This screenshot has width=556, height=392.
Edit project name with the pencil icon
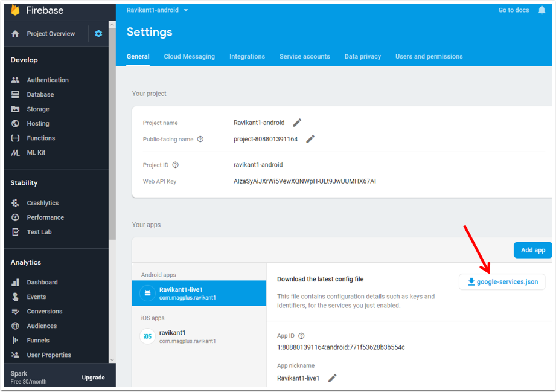pyautogui.click(x=297, y=123)
